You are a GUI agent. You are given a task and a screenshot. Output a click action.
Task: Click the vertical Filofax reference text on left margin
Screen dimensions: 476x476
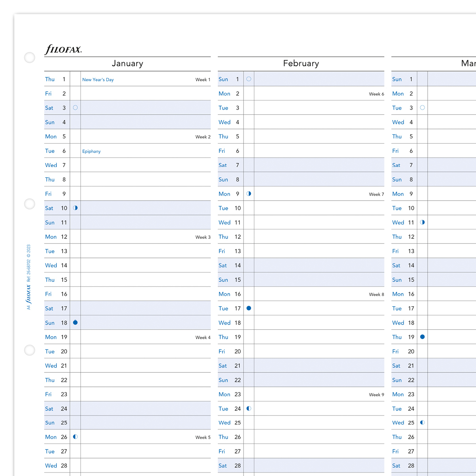coord(29,276)
